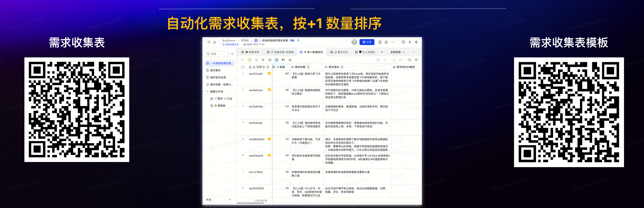Add a new view with the tab plus
This screenshot has width=644, height=208.
click(x=414, y=52)
